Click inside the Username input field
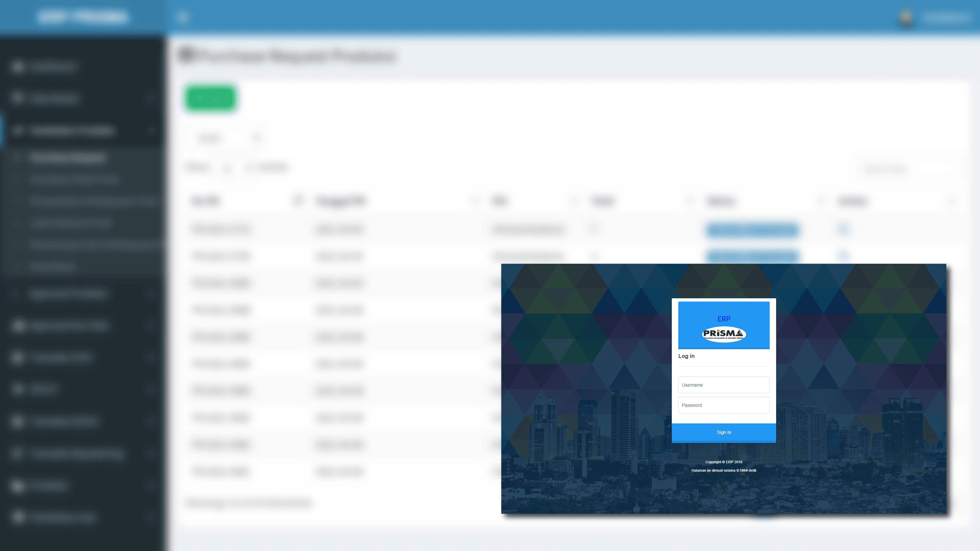 click(x=724, y=385)
